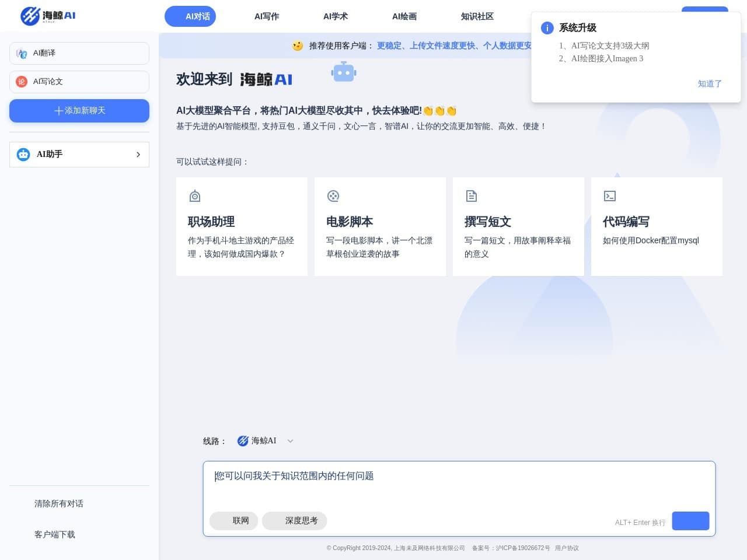
Task: Go to the 知识社区 tab
Action: click(477, 16)
